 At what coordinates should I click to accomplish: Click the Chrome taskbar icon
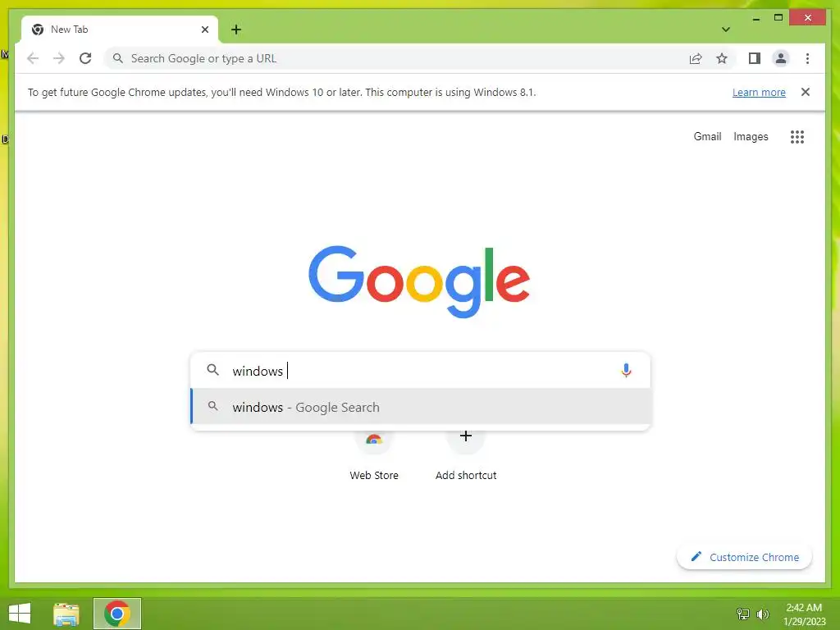tap(117, 614)
